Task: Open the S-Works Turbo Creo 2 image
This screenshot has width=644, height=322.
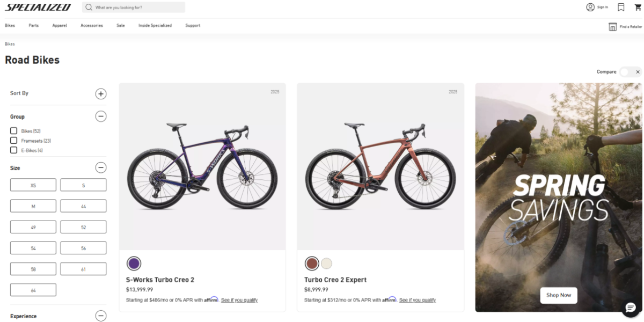Action: click(202, 166)
